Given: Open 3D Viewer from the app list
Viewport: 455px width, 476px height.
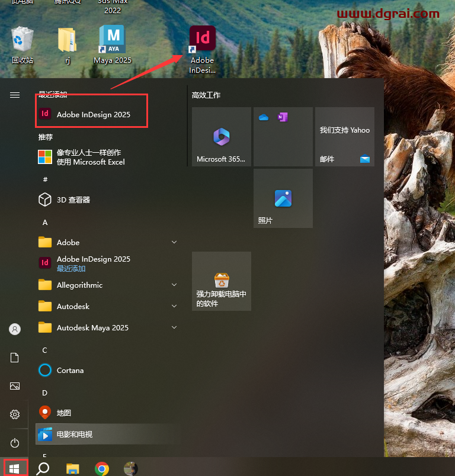Looking at the screenshot, I should tap(73, 200).
